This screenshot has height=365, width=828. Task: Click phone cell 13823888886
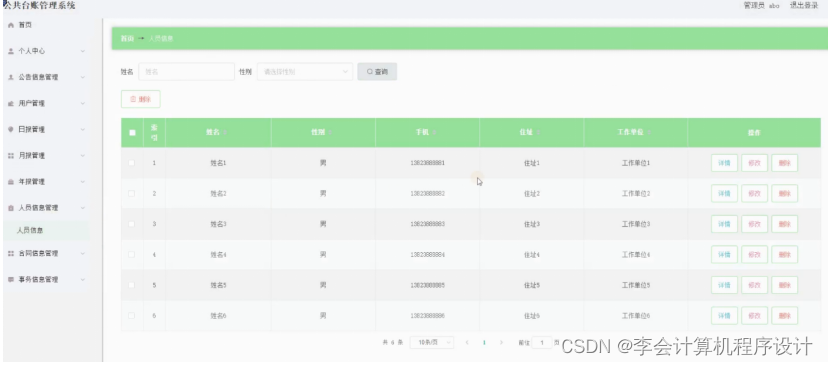pyautogui.click(x=427, y=316)
